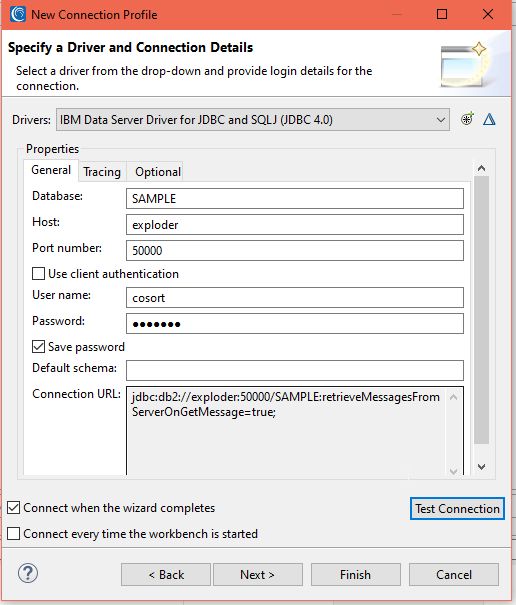Click the Properties panel vertical scrollbar thumb
The height and width of the screenshot is (605, 516).
pyautogui.click(x=481, y=310)
